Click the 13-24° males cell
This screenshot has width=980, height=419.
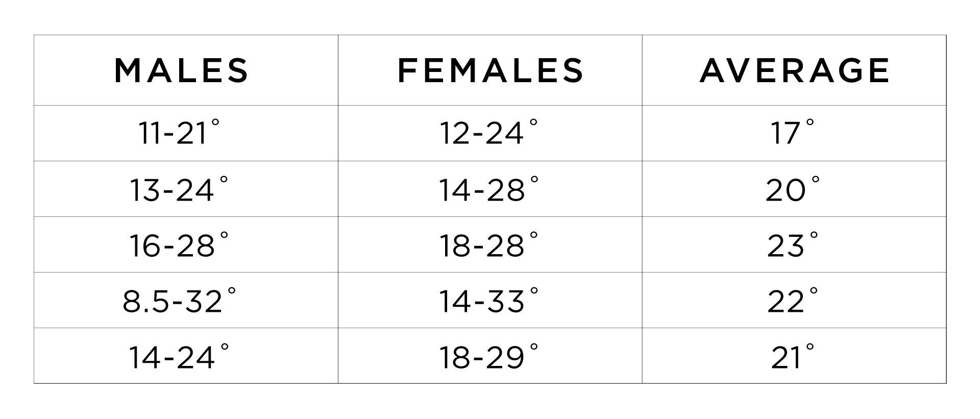pyautogui.click(x=186, y=189)
